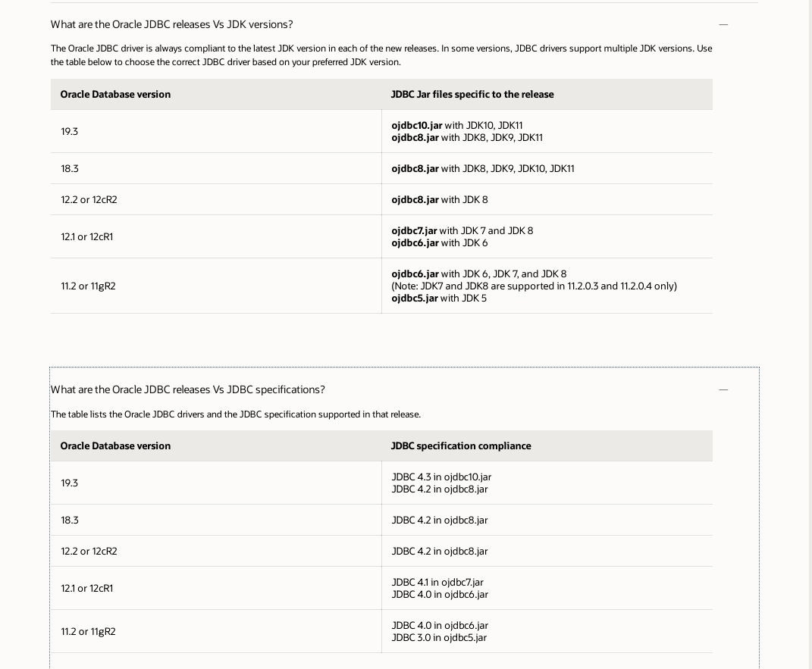Click the note about JDK7 and JDK8 support
812x669 pixels.
[534, 286]
